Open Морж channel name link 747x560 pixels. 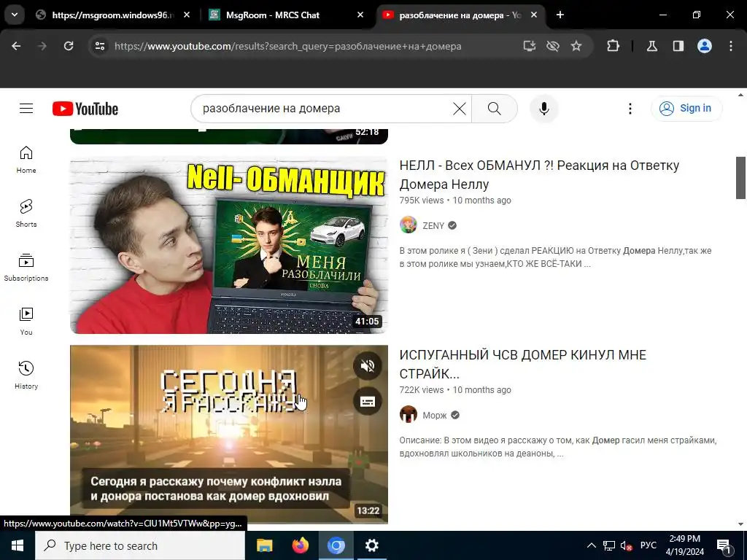tap(435, 415)
